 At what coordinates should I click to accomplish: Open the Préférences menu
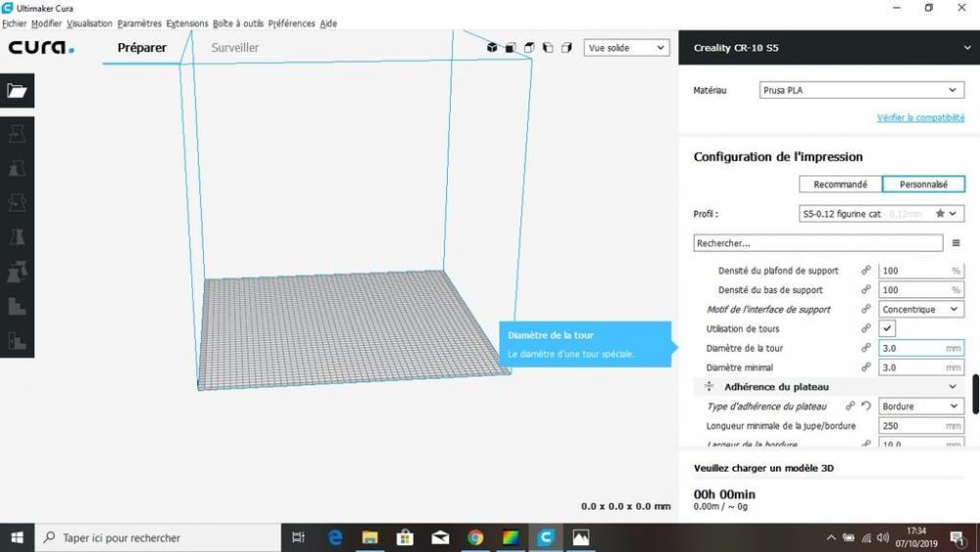(291, 24)
